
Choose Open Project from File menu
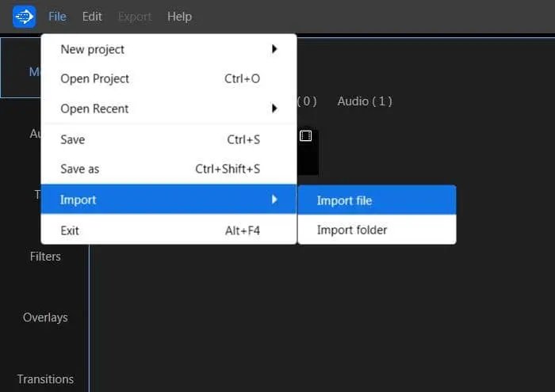coord(95,78)
